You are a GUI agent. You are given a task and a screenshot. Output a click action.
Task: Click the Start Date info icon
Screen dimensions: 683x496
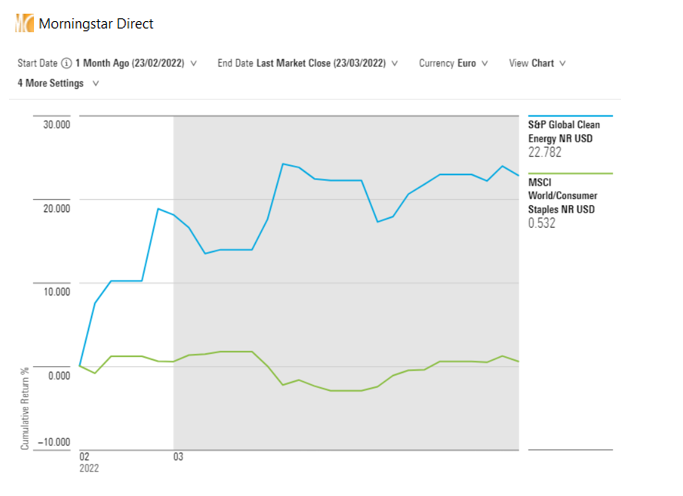pos(67,63)
